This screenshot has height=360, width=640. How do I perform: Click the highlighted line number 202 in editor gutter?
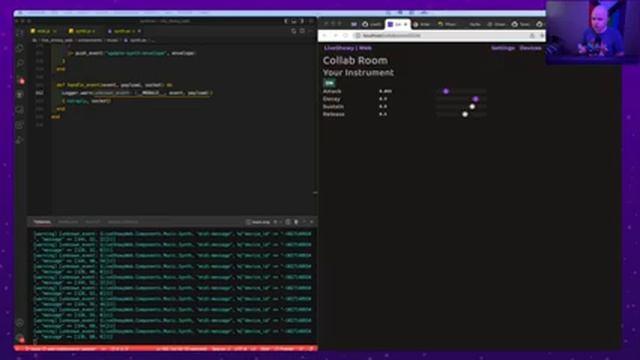(40, 93)
